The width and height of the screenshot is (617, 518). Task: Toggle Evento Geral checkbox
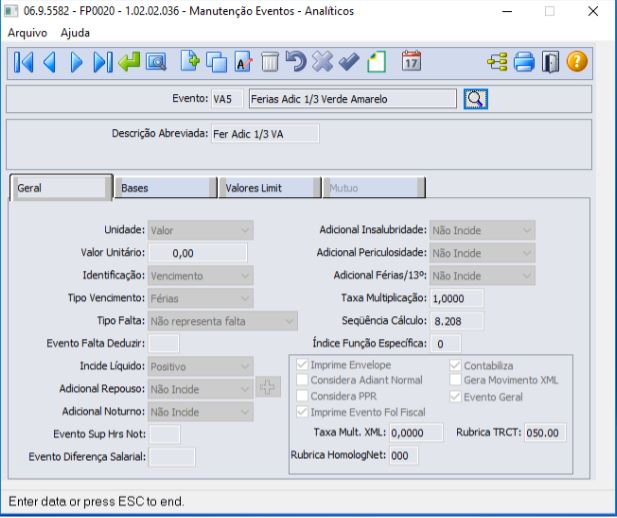pyautogui.click(x=455, y=397)
